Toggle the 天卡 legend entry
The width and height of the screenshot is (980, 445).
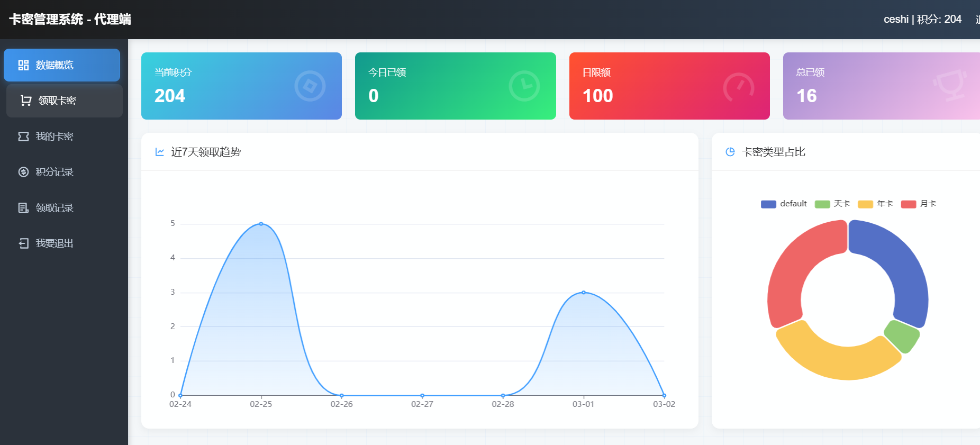[832, 204]
